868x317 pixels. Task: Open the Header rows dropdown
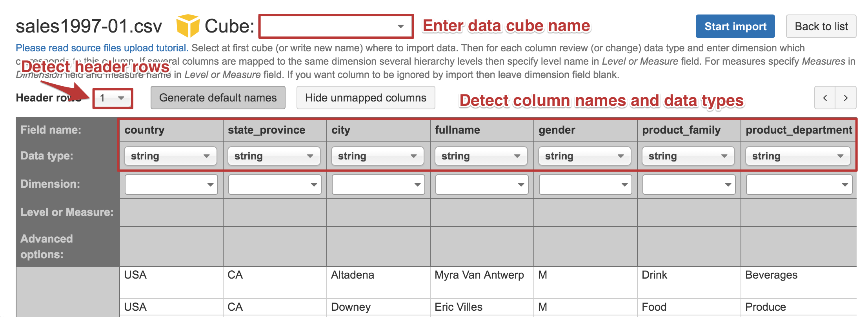point(113,98)
